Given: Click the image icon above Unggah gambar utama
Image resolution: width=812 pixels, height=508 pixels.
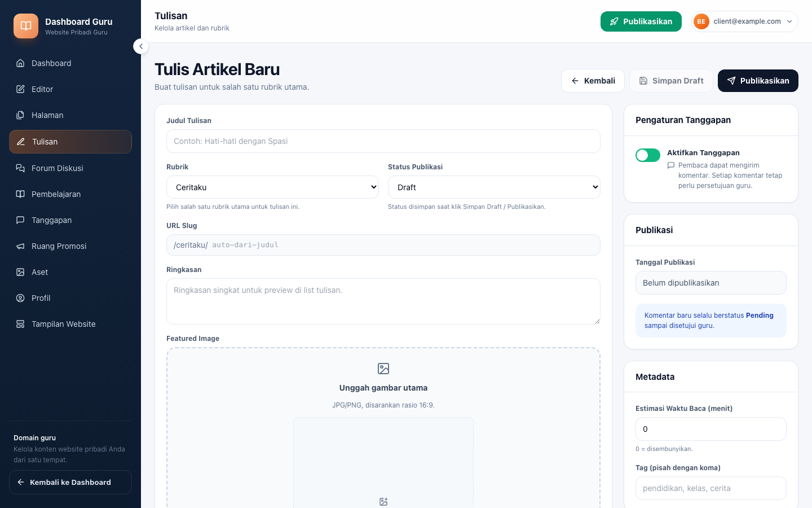Looking at the screenshot, I should (383, 369).
